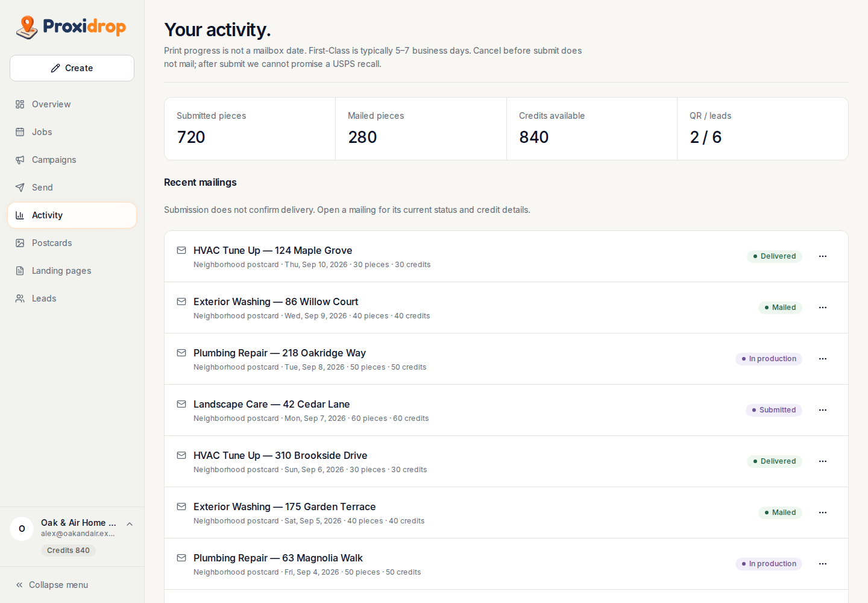This screenshot has height=603, width=868.
Task: Open the Overview menu item
Action: coord(72,104)
